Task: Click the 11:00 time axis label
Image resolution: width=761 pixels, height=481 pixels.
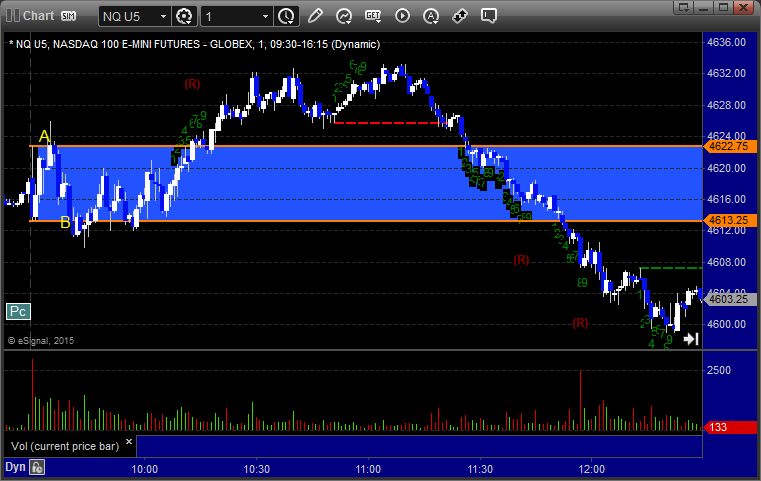Action: [368, 469]
